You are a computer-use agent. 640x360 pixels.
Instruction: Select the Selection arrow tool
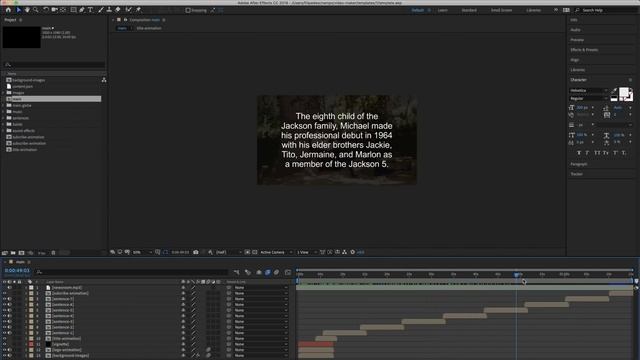[18, 10]
